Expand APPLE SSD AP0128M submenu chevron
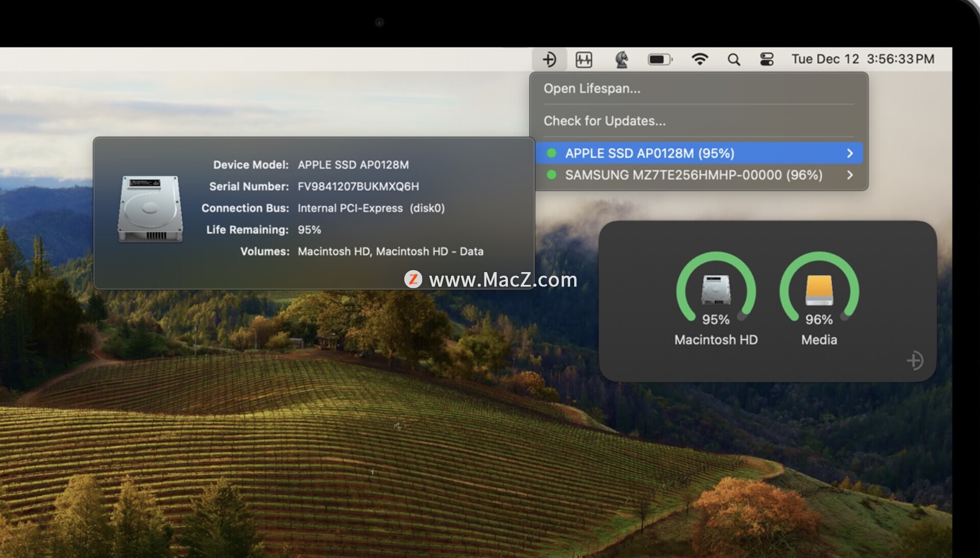980x558 pixels. click(x=850, y=153)
